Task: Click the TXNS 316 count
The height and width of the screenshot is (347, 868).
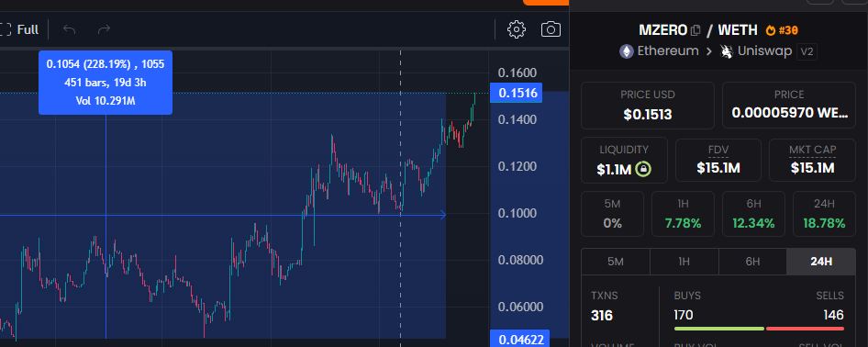Action: pos(602,316)
